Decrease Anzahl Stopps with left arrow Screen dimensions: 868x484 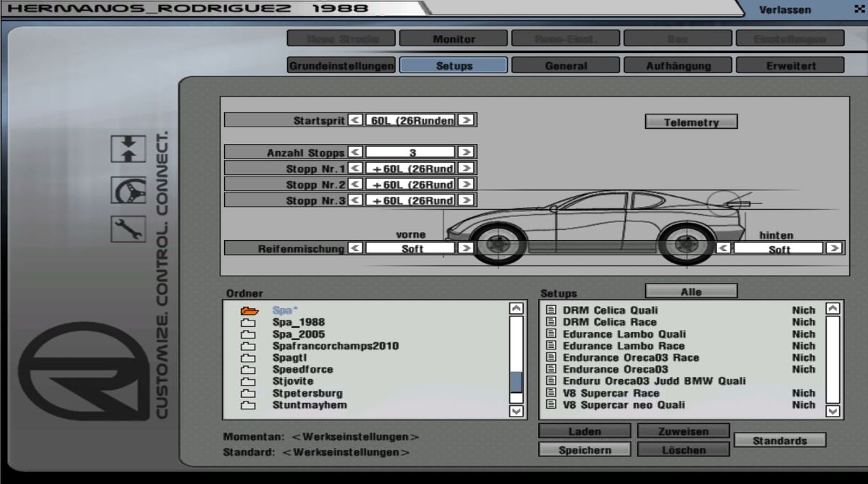(x=355, y=153)
